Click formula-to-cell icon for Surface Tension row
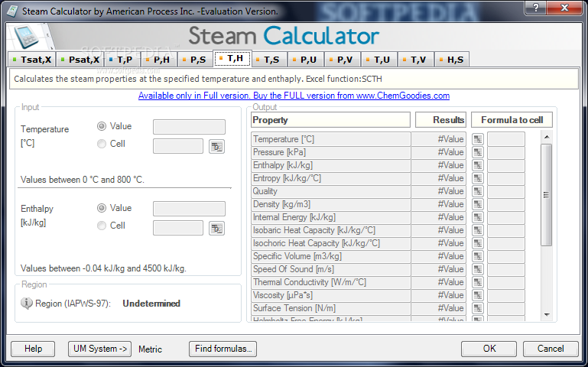The height and width of the screenshot is (367, 588). click(x=477, y=308)
